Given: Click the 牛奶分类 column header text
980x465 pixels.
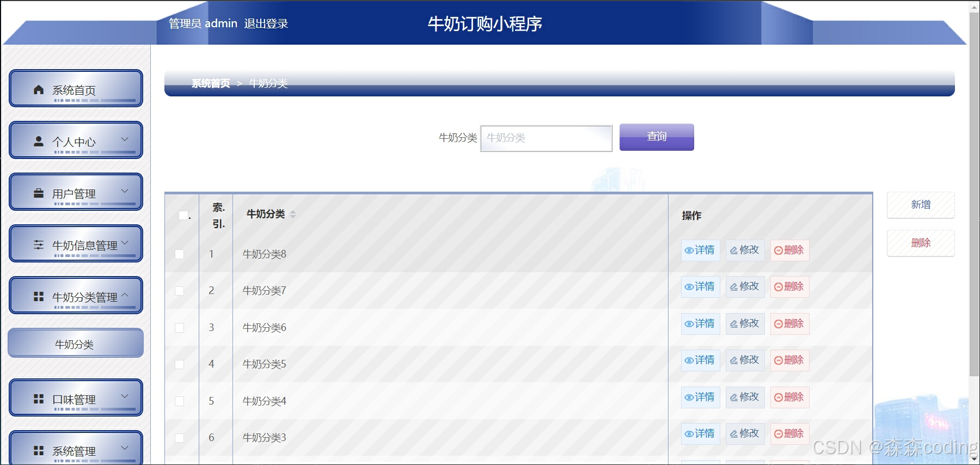Looking at the screenshot, I should pyautogui.click(x=266, y=214).
